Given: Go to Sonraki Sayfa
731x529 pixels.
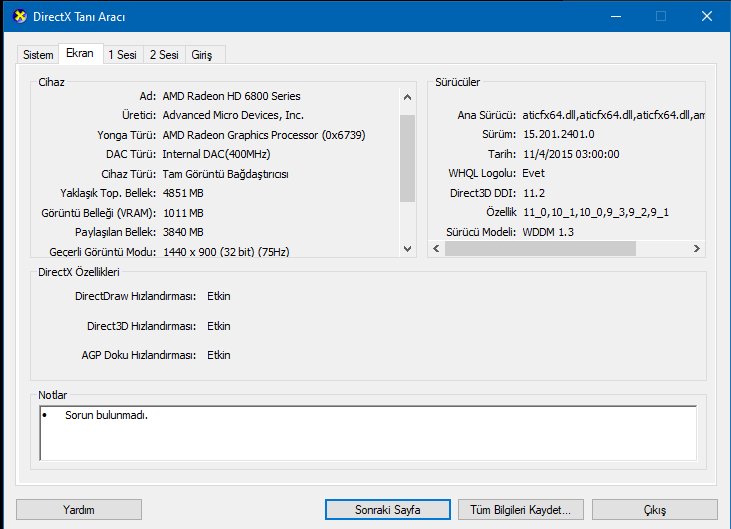Looking at the screenshot, I should pyautogui.click(x=388, y=510).
